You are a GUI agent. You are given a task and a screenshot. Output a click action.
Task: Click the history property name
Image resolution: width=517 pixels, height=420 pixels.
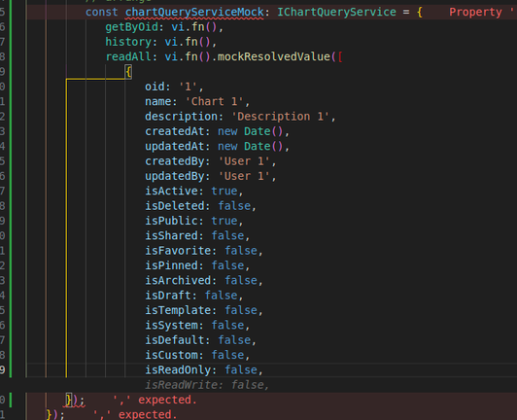pos(128,42)
